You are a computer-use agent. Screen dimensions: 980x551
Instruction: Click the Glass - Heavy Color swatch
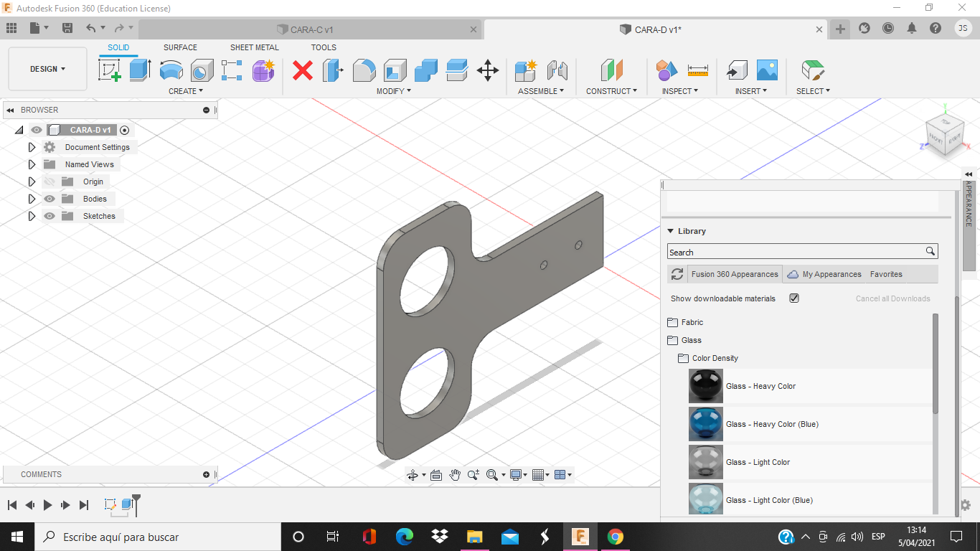706,386
